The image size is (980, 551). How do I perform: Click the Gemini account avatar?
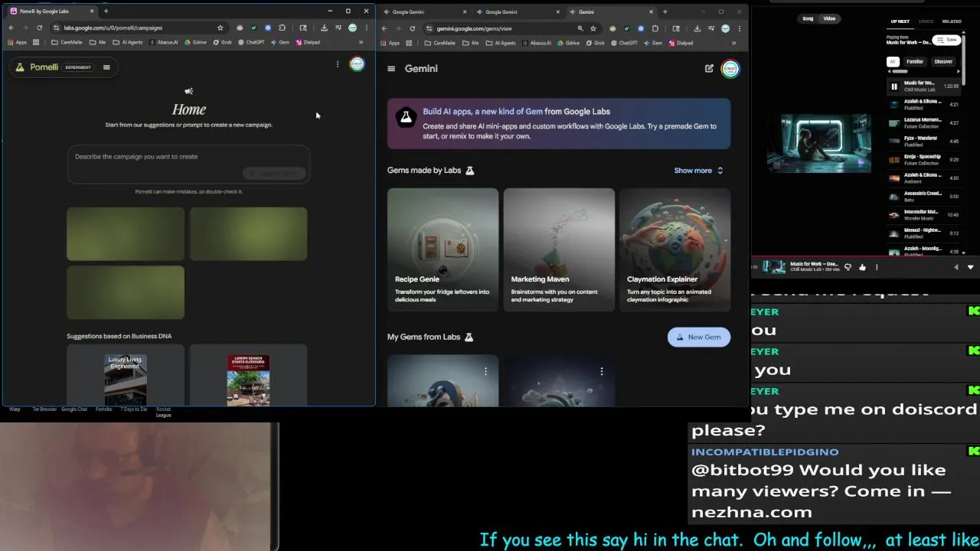[x=730, y=69]
